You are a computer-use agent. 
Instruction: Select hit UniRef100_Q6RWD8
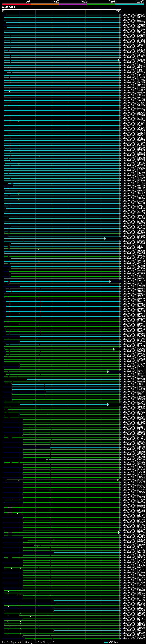coord(134,158)
